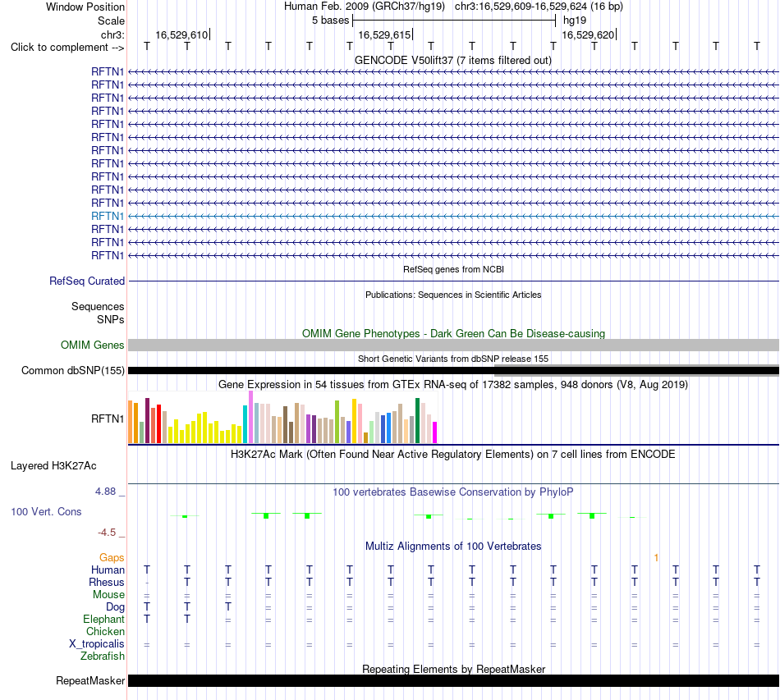Open 'Publications: Sequences in Scientific Articles' track title

[453, 295]
